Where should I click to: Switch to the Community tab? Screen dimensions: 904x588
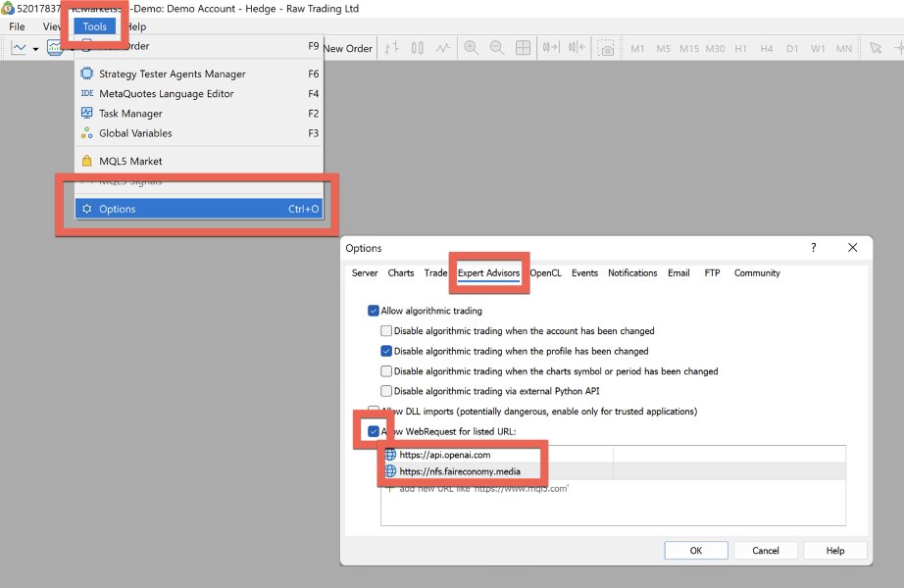click(x=757, y=273)
